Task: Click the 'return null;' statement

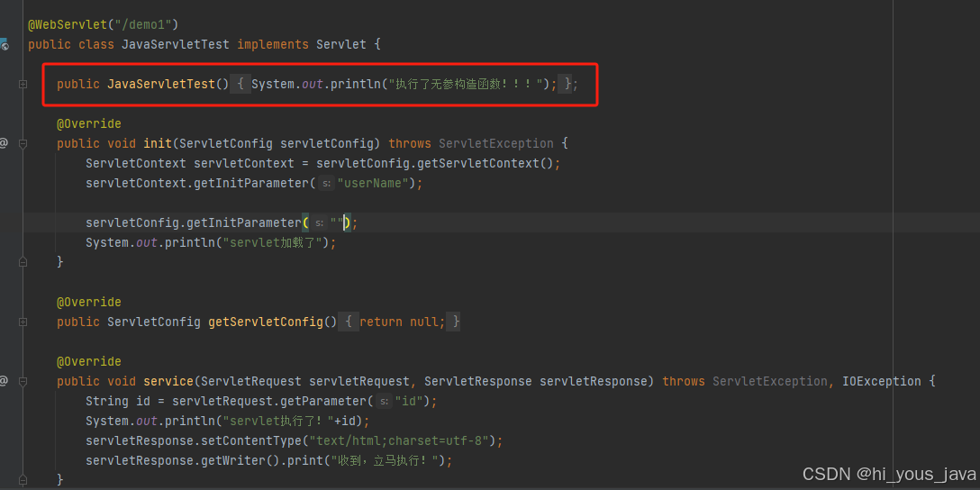Action: pyautogui.click(x=403, y=322)
